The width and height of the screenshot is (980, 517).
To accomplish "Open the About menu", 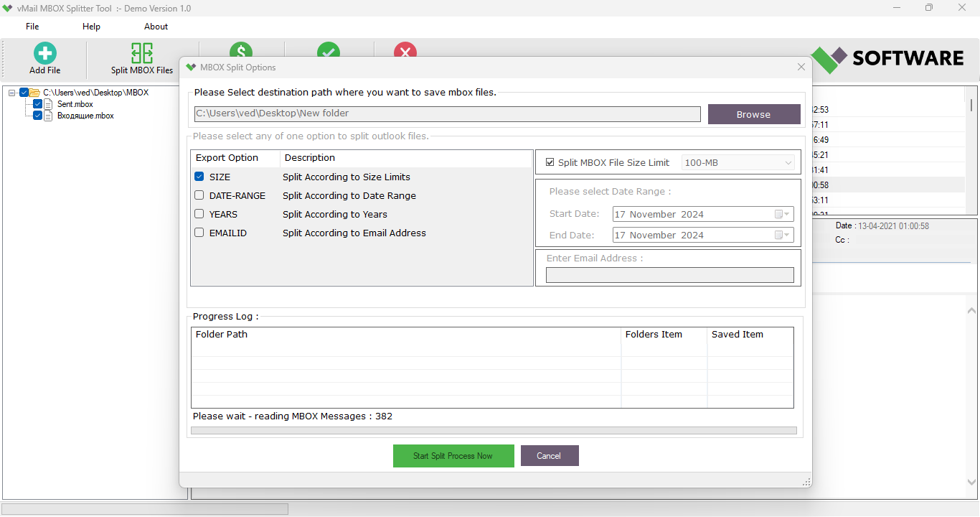I will (156, 27).
